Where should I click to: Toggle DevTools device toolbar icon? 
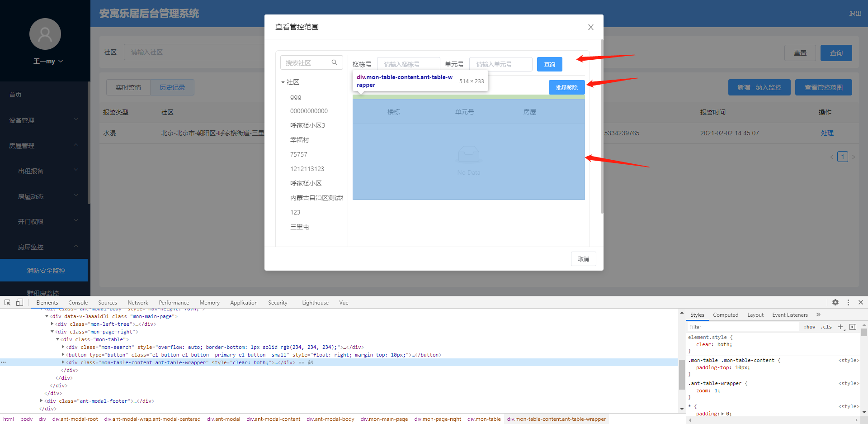[x=19, y=302]
